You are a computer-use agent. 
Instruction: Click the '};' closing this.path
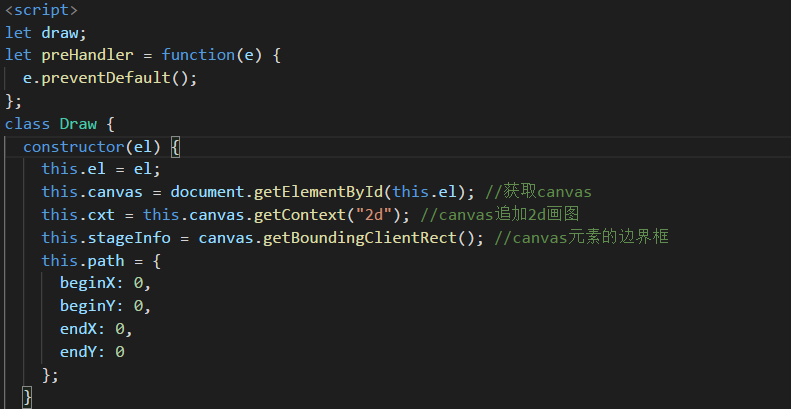click(50, 375)
